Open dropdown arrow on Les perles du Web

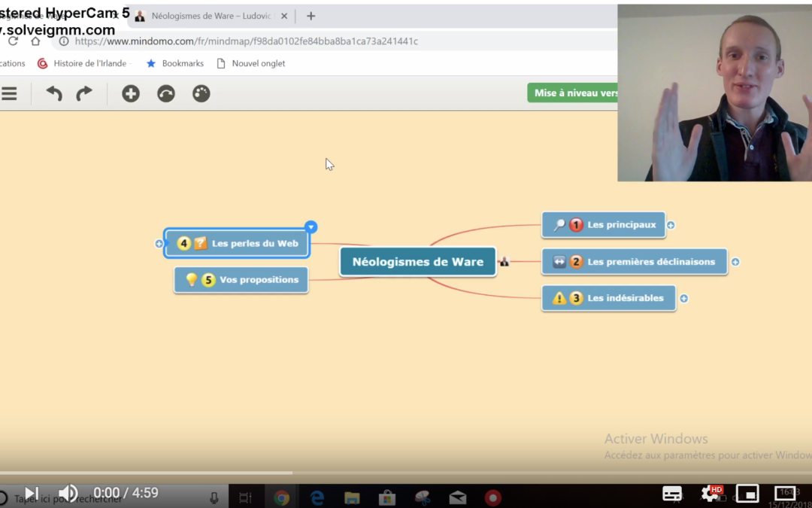pos(311,227)
